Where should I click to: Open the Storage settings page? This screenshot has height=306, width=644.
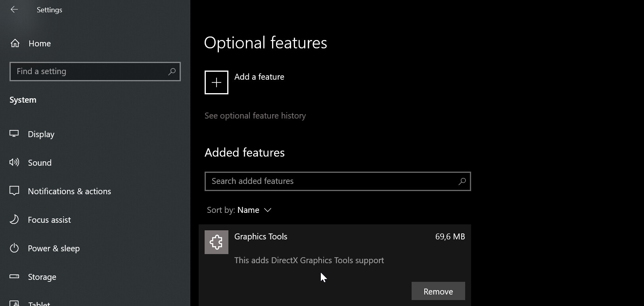(42, 277)
